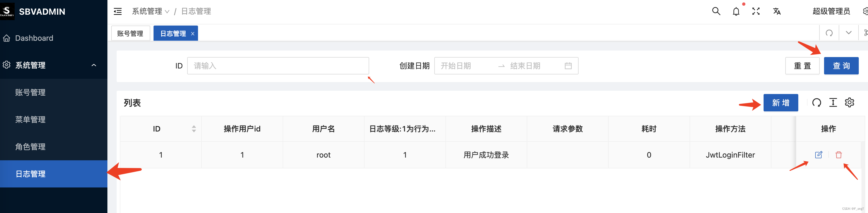The width and height of the screenshot is (868, 213).
Task: Close the 日志管理 tab
Action: coord(193,34)
